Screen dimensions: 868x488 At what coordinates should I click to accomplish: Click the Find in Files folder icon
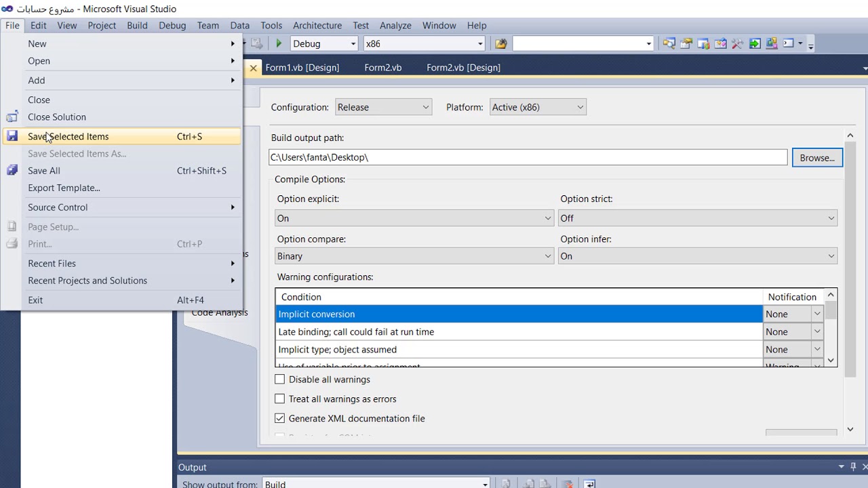[501, 44]
